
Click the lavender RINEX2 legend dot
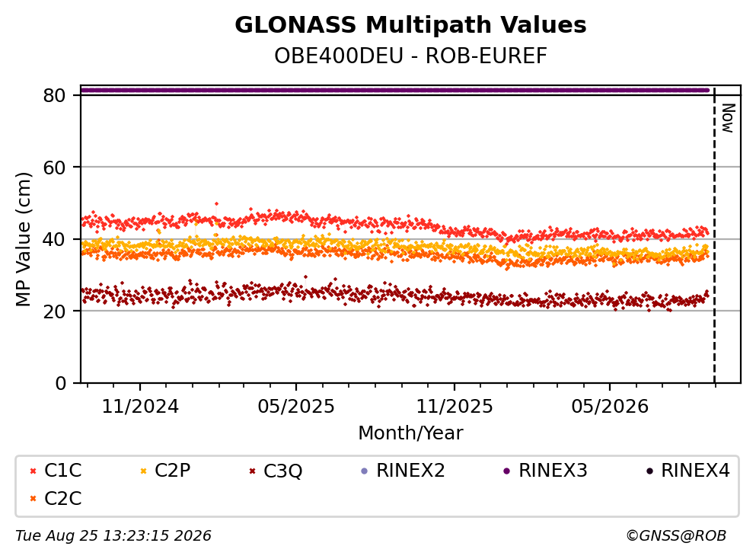(365, 471)
